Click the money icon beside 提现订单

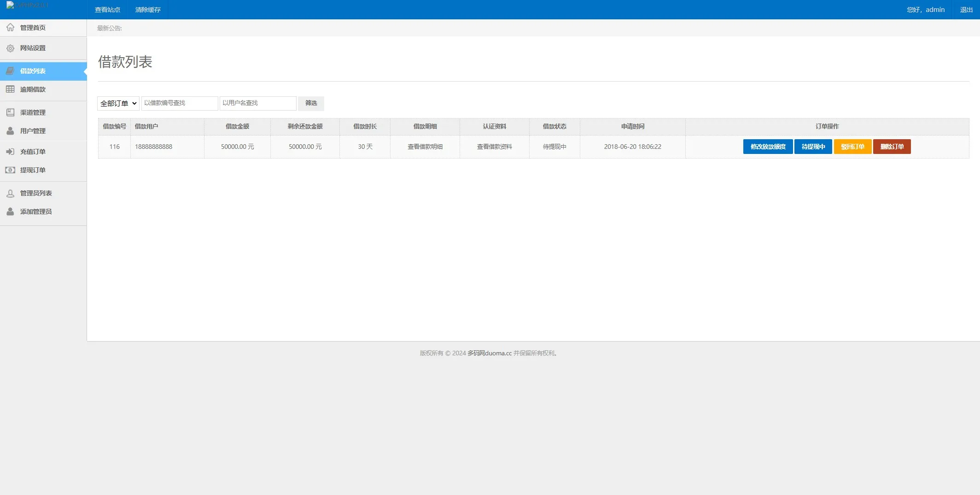click(10, 170)
